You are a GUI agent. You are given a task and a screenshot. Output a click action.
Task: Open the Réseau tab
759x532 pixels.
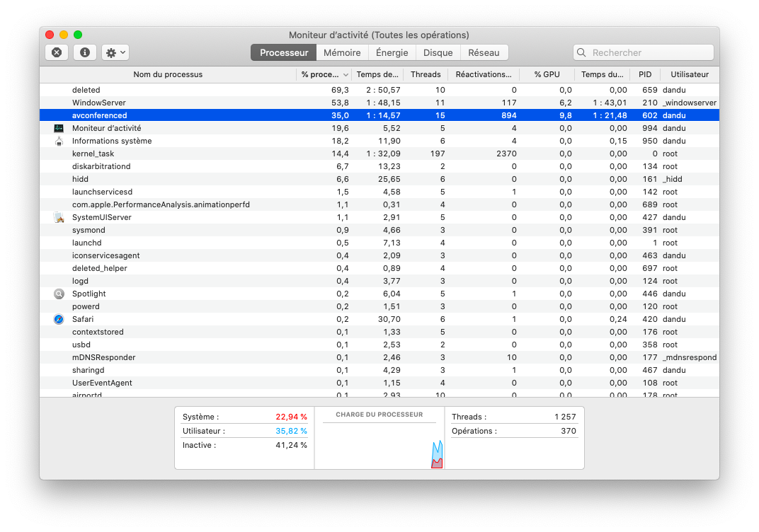point(484,52)
